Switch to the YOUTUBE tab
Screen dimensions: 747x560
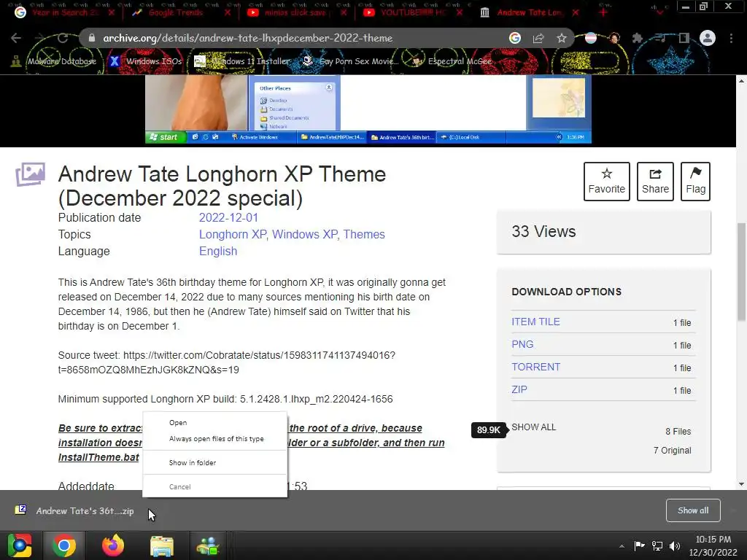[x=413, y=13]
